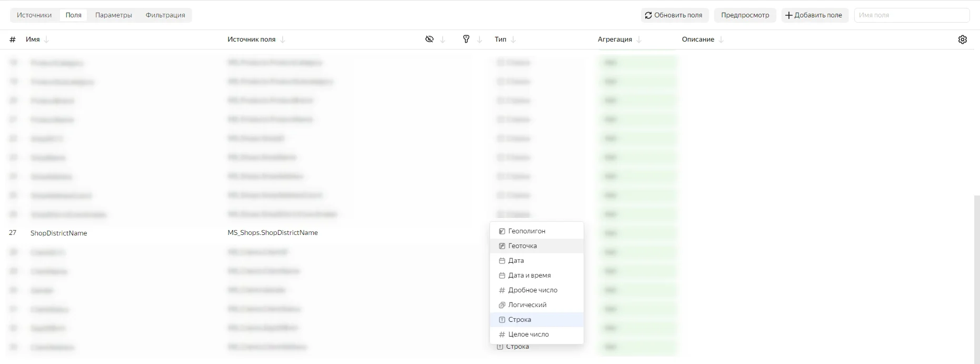Open Предпросмотр preview
The width and height of the screenshot is (980, 364).
745,15
